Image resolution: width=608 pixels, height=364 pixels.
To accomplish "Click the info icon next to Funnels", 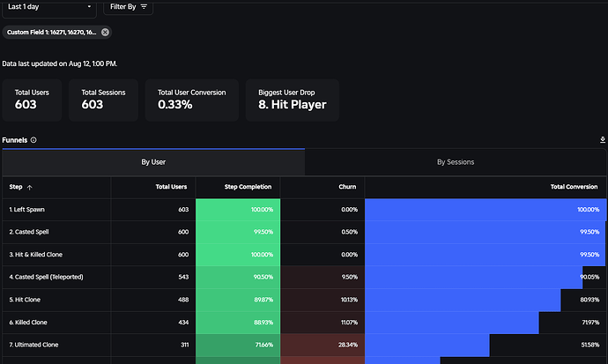I will tap(33, 140).
